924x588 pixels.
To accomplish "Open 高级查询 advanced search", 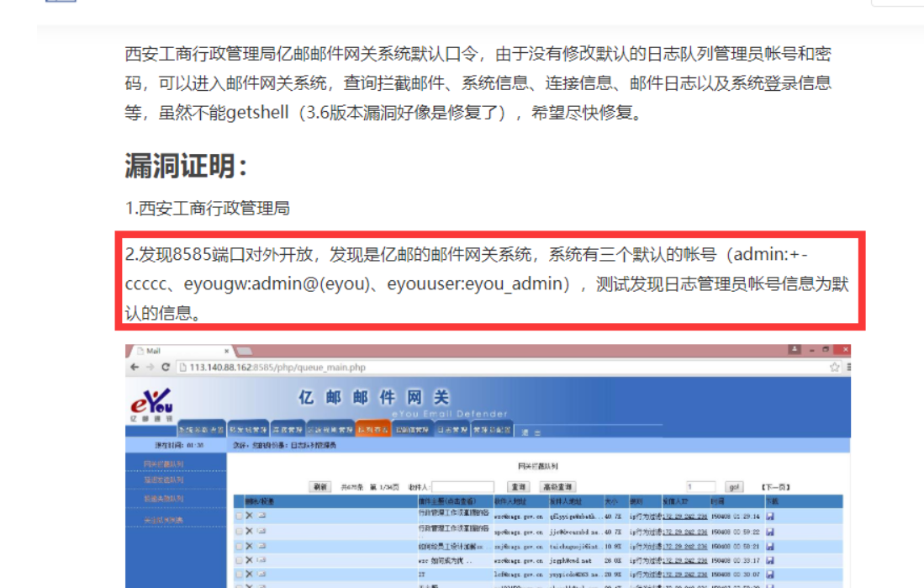I will [557, 486].
